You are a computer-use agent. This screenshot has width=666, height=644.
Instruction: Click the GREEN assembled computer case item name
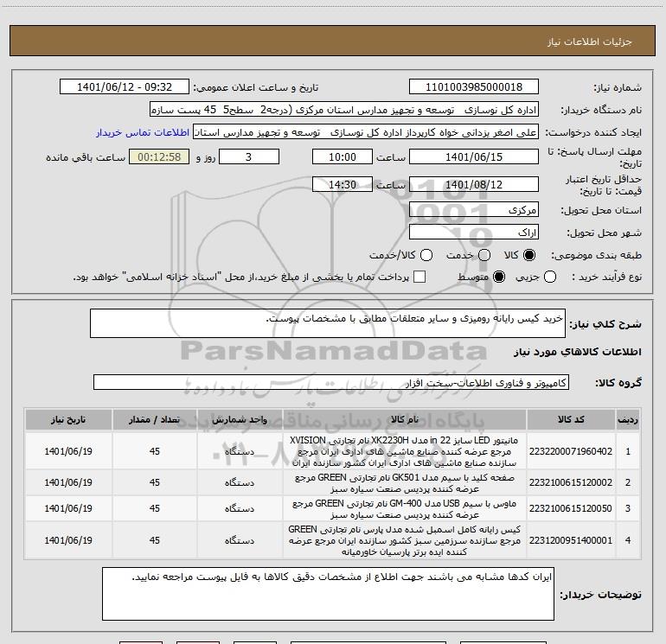[x=405, y=540]
